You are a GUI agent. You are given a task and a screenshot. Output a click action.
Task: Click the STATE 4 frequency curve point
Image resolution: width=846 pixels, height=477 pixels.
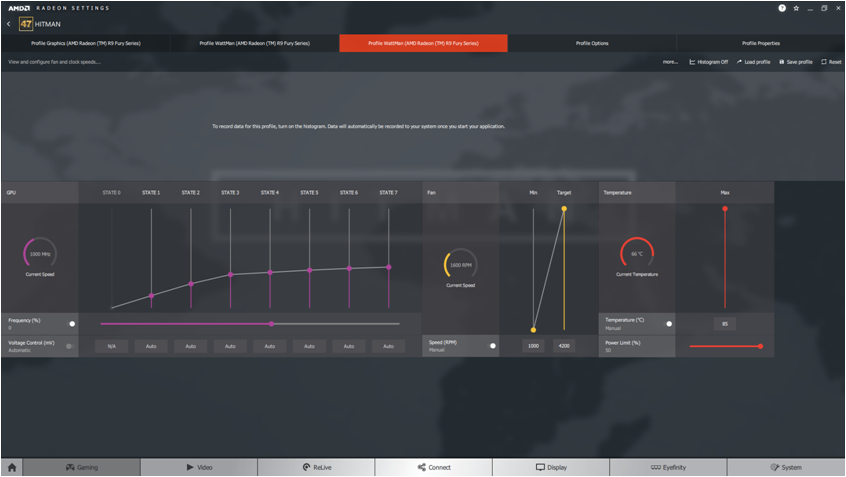270,272
